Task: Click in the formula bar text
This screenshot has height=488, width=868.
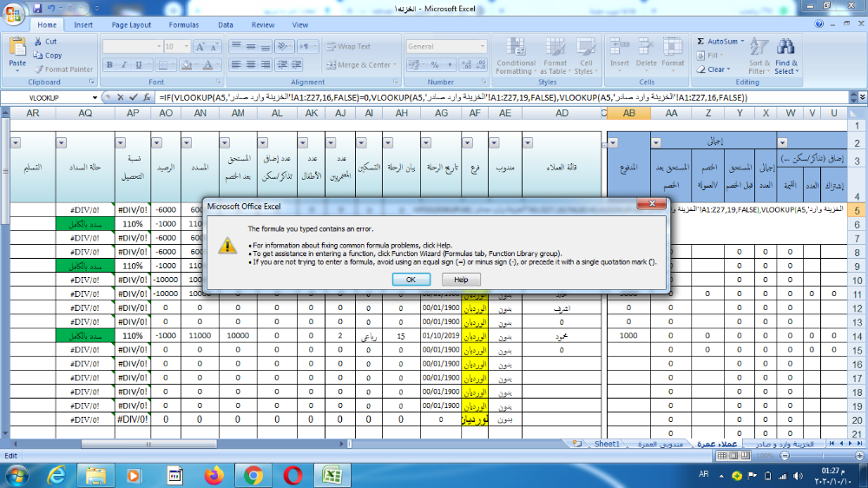Action: tap(453, 97)
